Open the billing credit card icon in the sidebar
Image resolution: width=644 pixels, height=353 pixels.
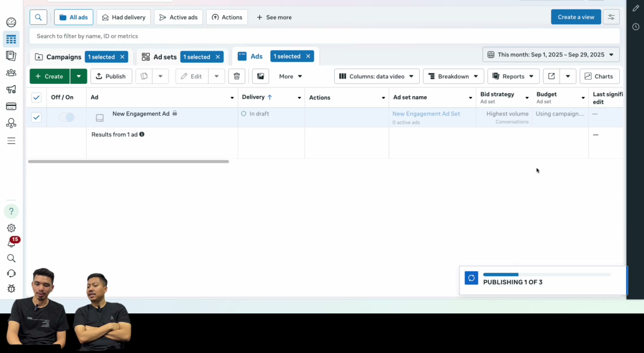click(11, 106)
